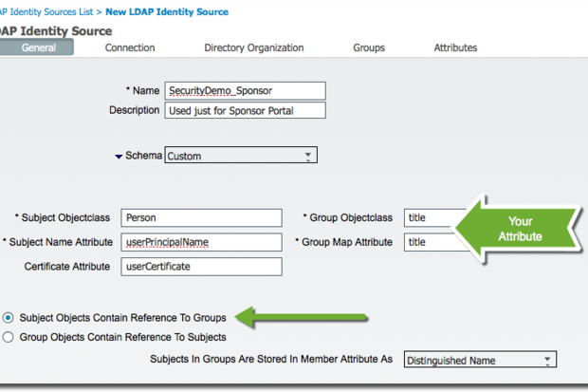Switch to the Connection tab
The width and height of the screenshot is (588, 392).
130,47
